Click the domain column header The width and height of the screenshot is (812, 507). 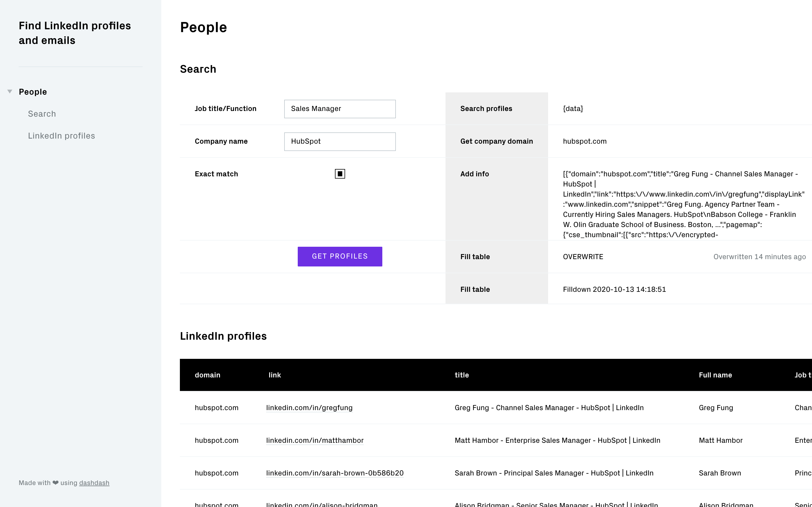207,375
